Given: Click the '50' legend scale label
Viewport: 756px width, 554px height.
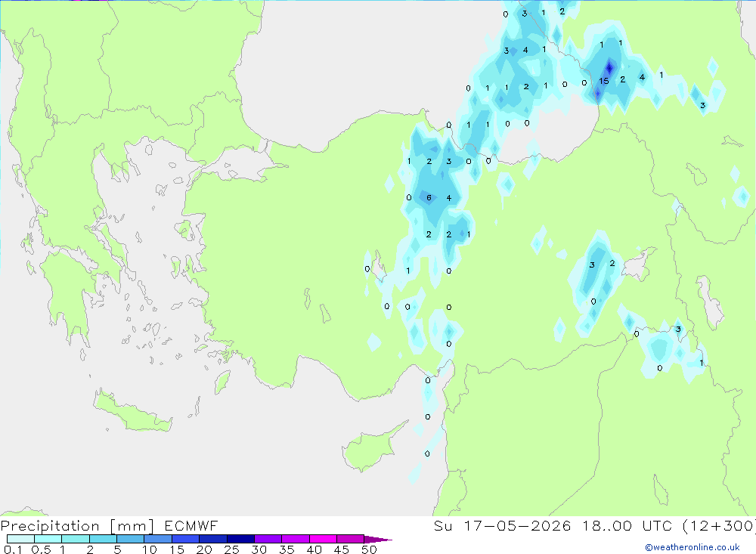Looking at the screenshot, I should [369, 549].
